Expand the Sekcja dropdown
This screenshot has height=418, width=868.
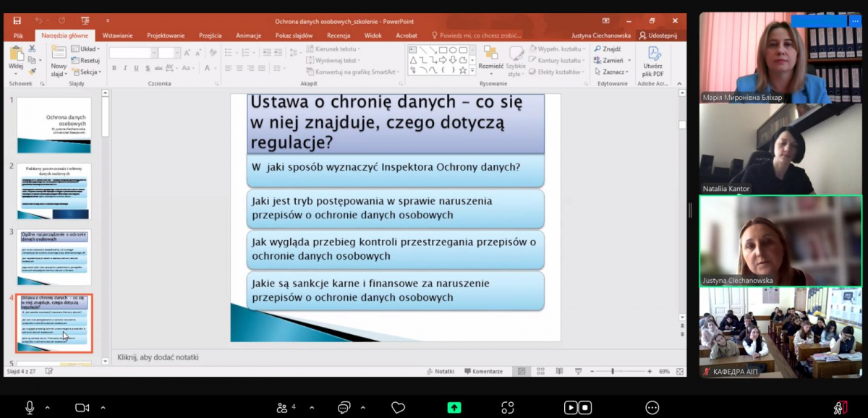pos(88,72)
